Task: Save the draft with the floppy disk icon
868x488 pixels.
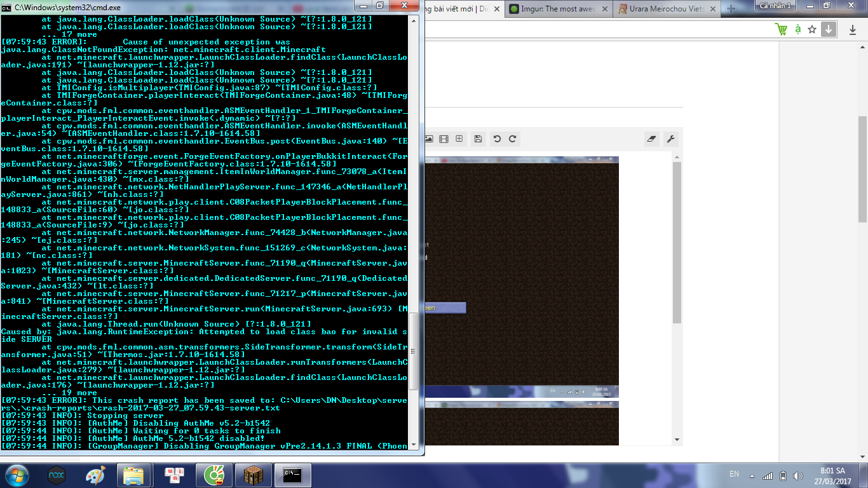Action: click(x=478, y=139)
